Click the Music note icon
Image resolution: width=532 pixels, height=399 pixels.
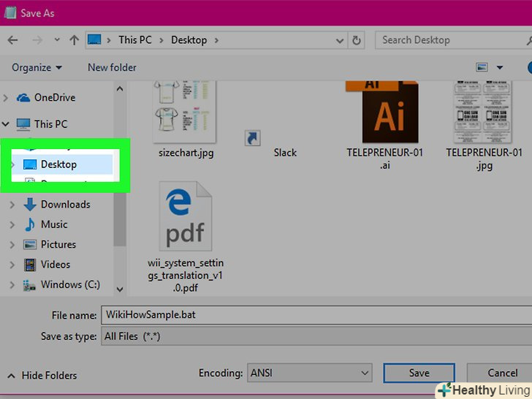(30, 224)
